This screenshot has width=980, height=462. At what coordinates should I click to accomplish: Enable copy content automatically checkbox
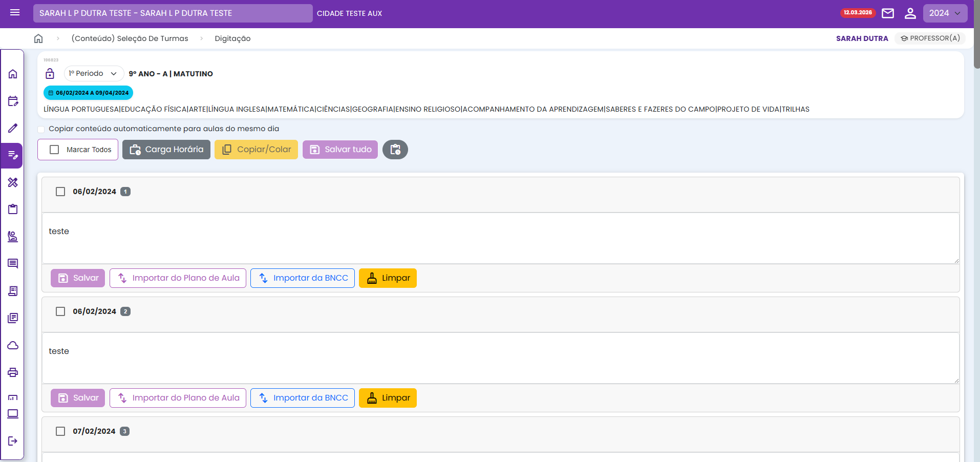41,129
